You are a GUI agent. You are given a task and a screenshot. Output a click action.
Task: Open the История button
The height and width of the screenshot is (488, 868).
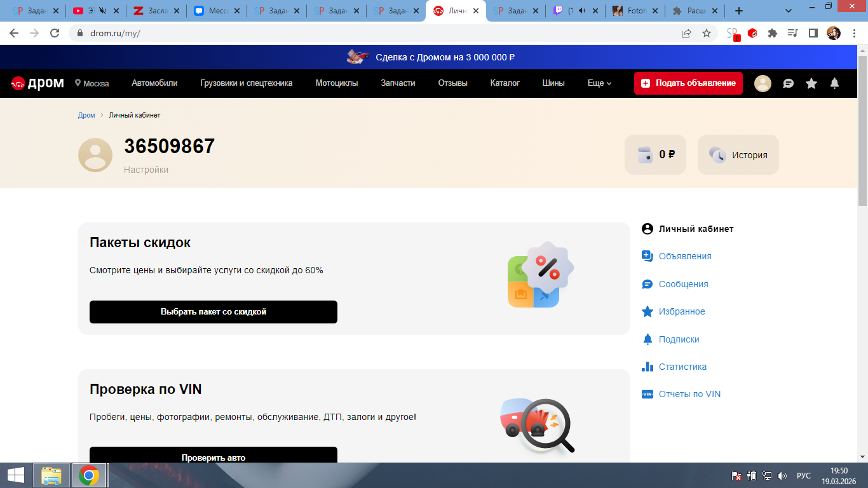pyautogui.click(x=738, y=154)
